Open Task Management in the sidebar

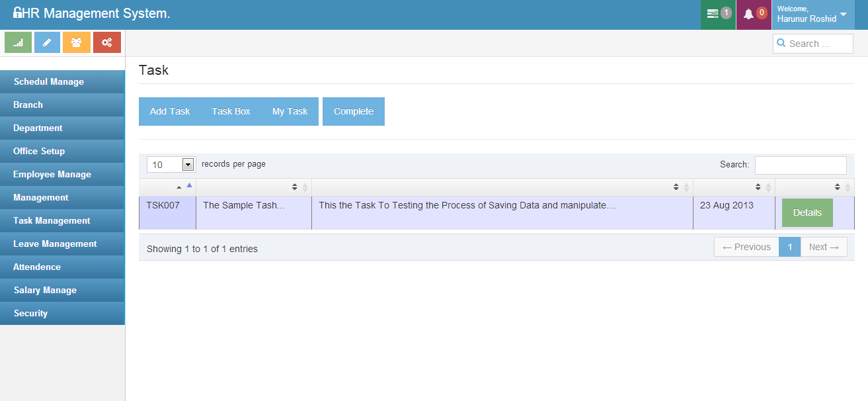pos(52,221)
